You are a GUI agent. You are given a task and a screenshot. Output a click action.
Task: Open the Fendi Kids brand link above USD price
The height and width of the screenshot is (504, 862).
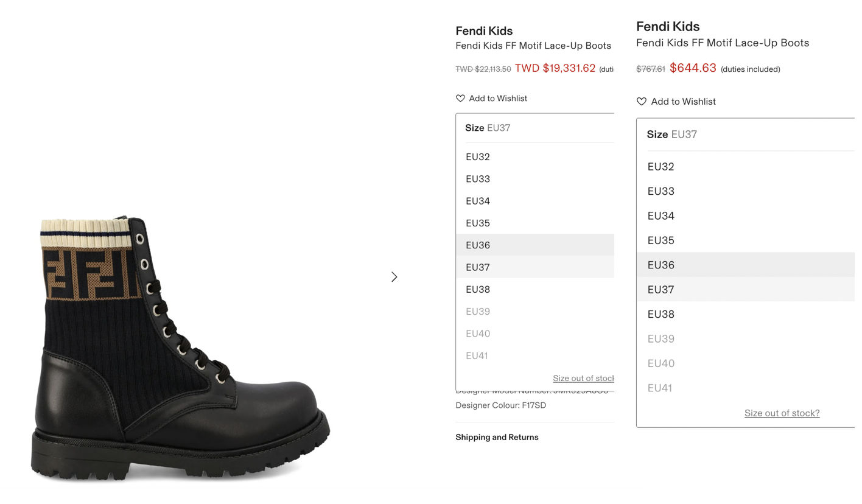click(668, 26)
